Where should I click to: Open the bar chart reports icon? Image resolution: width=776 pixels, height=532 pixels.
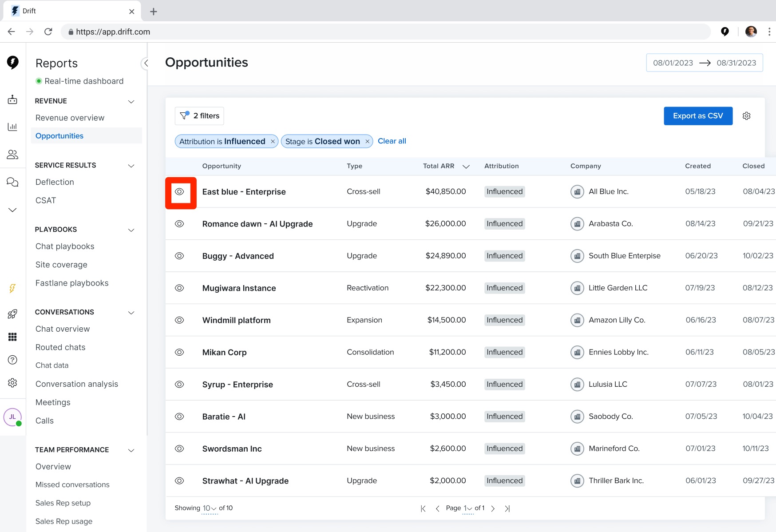click(x=12, y=127)
